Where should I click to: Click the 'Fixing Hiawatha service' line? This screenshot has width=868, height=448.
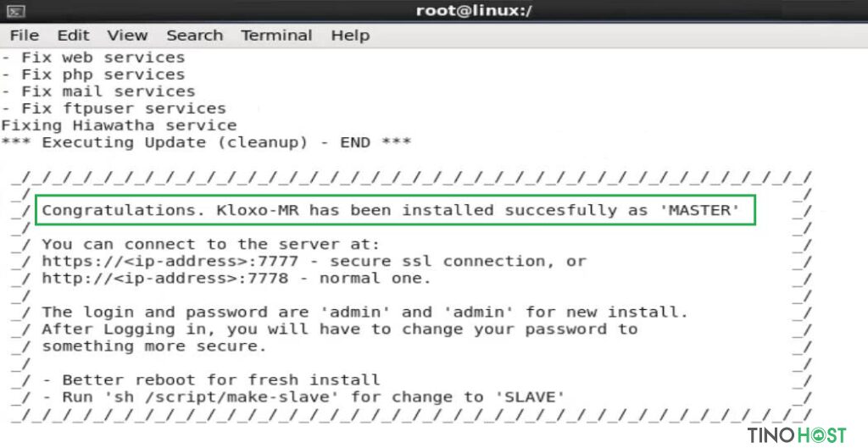[119, 125]
